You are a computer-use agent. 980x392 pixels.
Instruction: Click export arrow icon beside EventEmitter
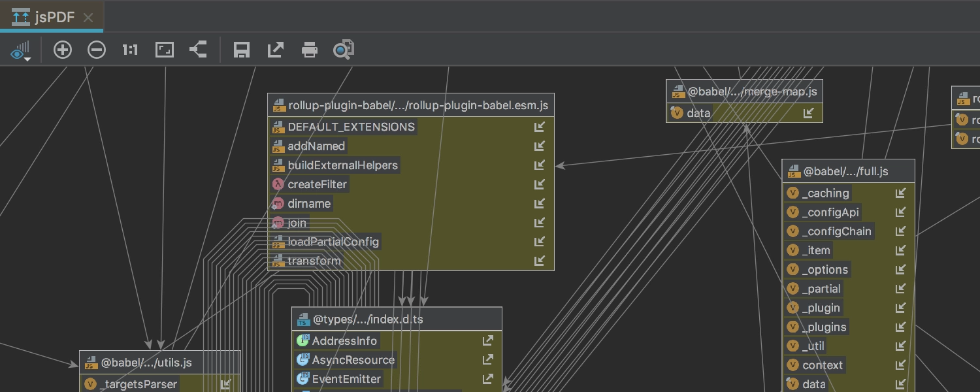pyautogui.click(x=488, y=379)
